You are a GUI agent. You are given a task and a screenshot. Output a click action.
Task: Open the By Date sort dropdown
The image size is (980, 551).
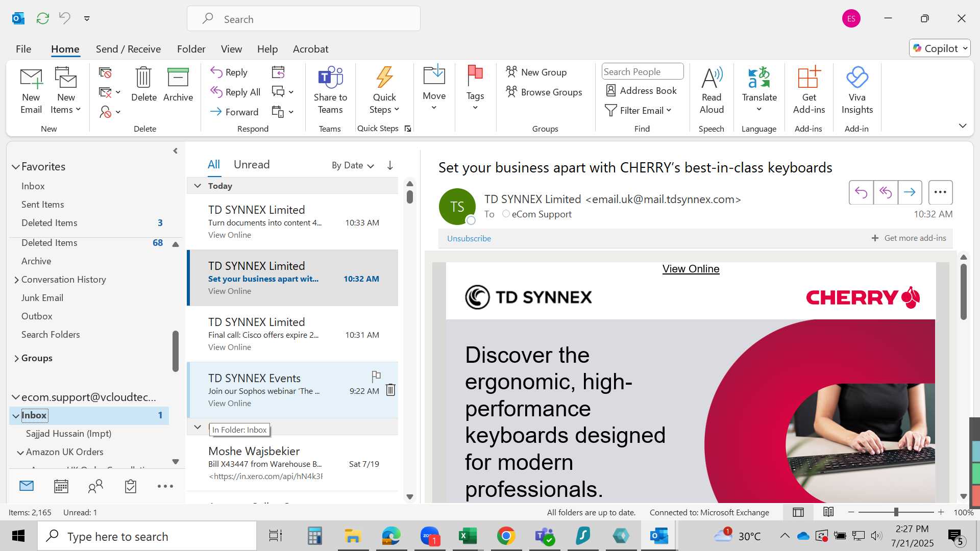click(x=353, y=165)
